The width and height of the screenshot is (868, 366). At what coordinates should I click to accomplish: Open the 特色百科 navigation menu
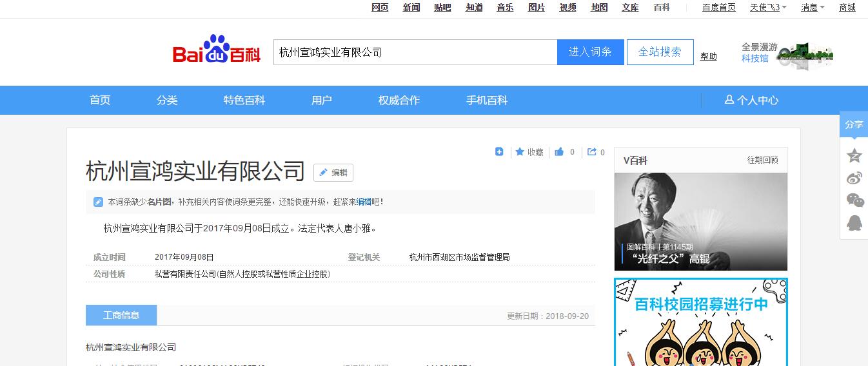click(244, 100)
